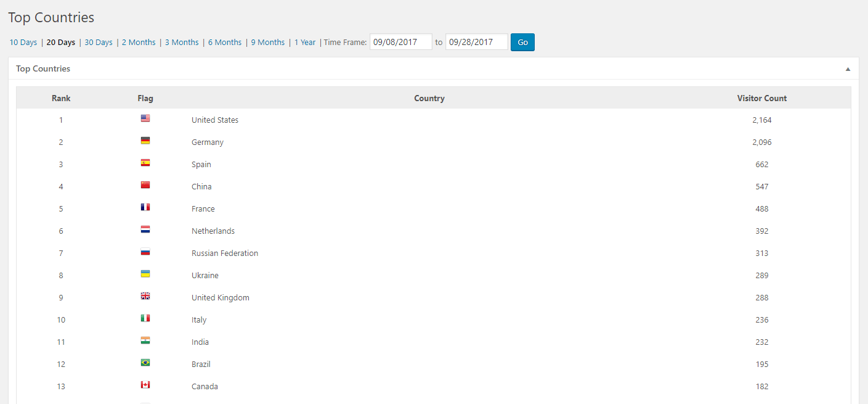The width and height of the screenshot is (868, 404).
Task: Select the India country name
Action: click(200, 342)
